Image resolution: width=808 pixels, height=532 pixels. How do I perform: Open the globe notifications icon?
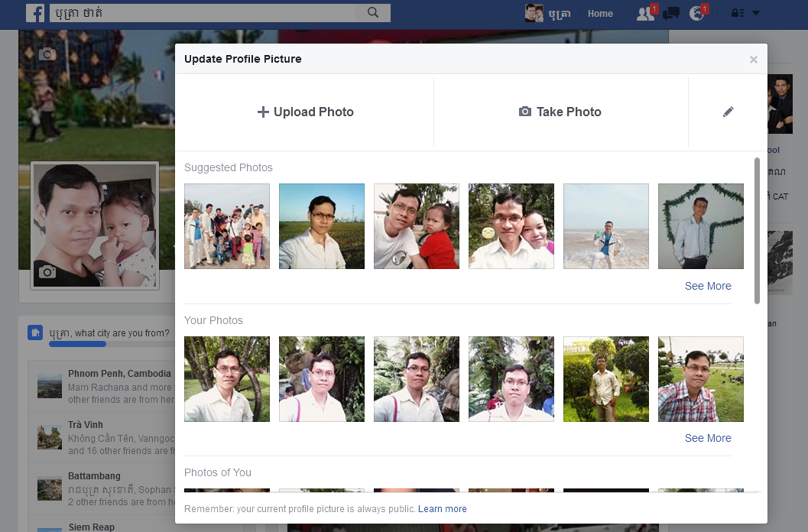click(x=696, y=13)
